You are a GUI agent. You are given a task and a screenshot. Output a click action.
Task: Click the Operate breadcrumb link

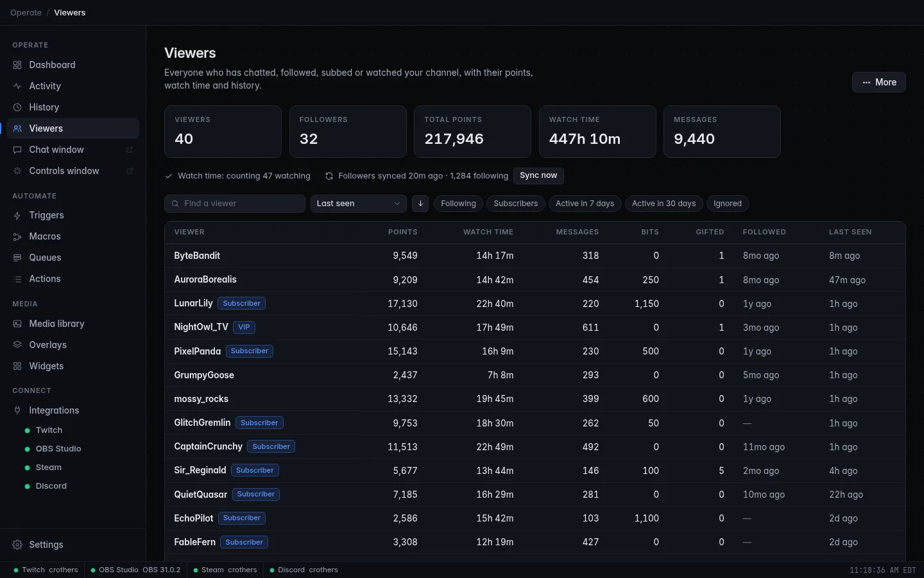26,13
